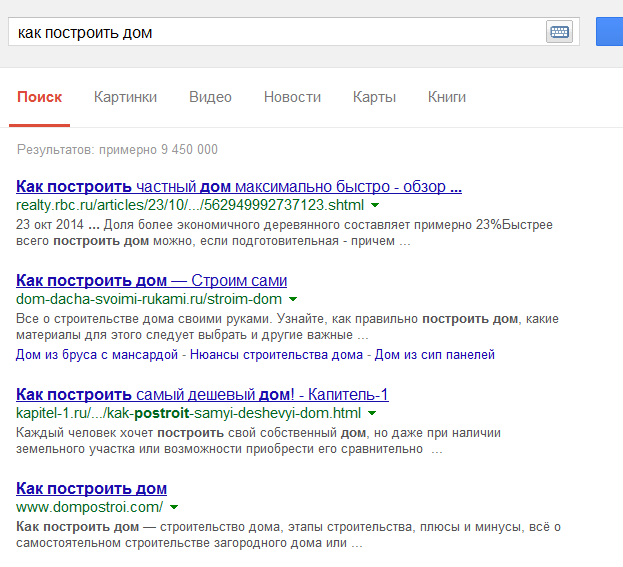This screenshot has width=623, height=567.
Task: Click the dom-dacha-svoimi-rukami.ru/stroim-dom URL text
Action: point(149,299)
